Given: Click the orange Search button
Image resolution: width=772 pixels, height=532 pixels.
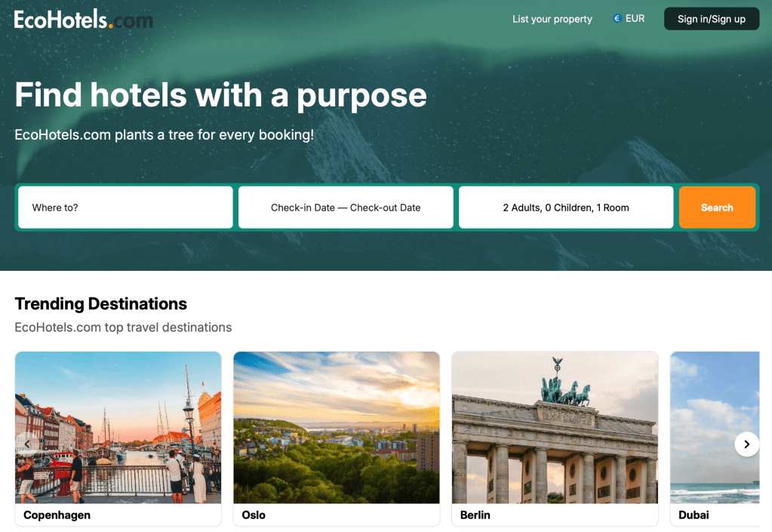Looking at the screenshot, I should click(717, 208).
